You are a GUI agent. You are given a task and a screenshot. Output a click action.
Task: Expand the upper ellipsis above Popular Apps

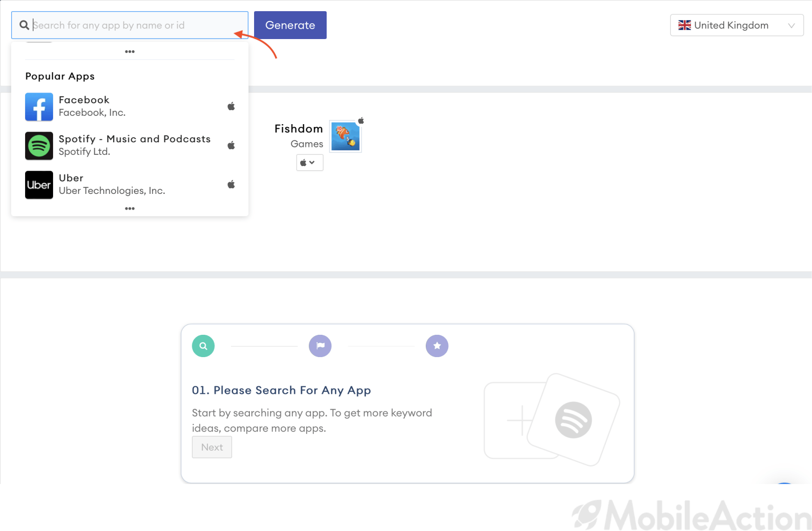pyautogui.click(x=130, y=52)
